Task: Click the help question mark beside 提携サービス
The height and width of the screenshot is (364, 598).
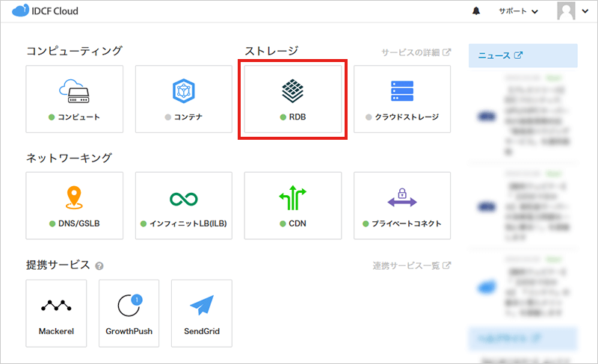Action: point(99,266)
